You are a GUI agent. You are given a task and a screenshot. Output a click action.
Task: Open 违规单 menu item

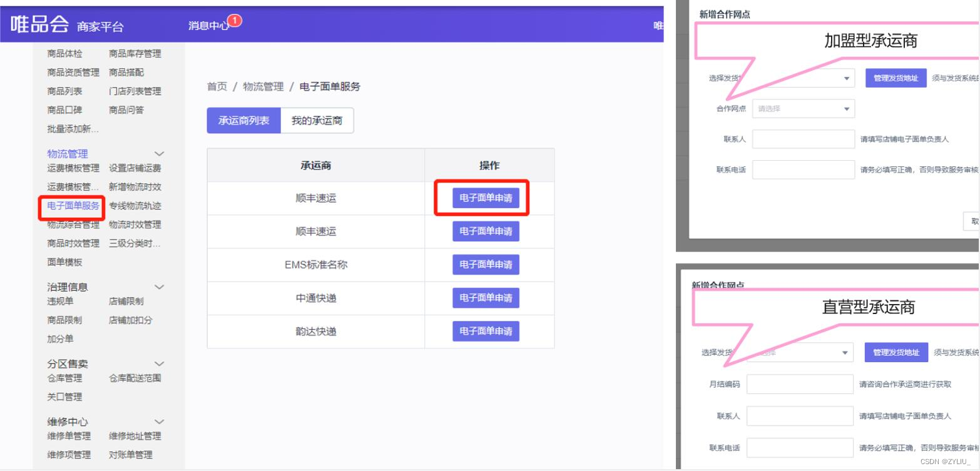60,301
